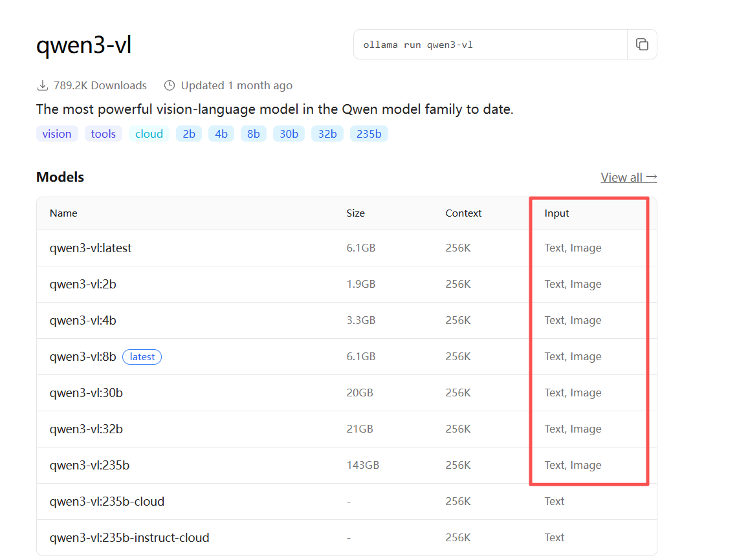
Task: Open the View all models link
Action: (628, 177)
